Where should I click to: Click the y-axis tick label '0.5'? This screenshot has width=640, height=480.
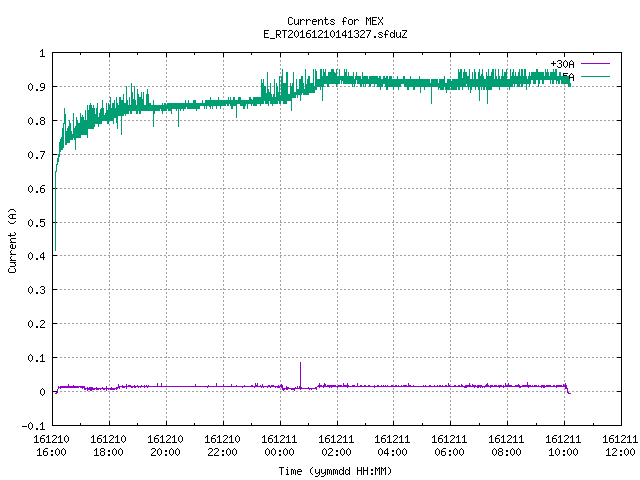36,222
